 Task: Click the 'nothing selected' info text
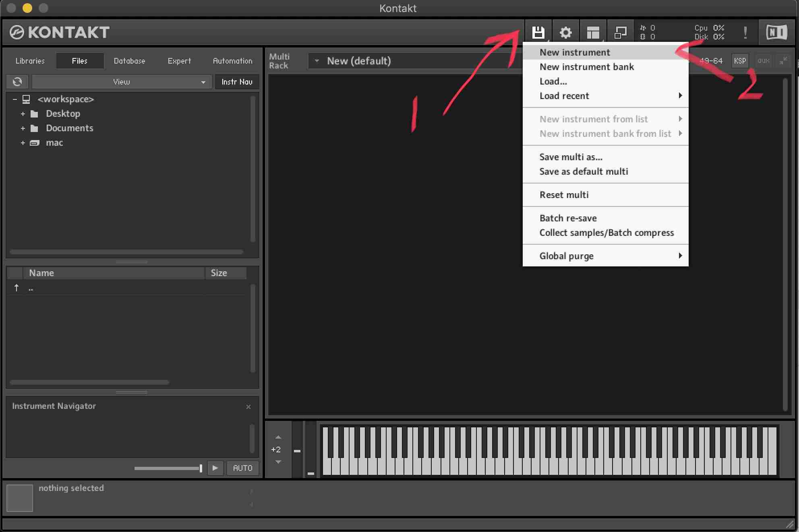click(x=71, y=488)
